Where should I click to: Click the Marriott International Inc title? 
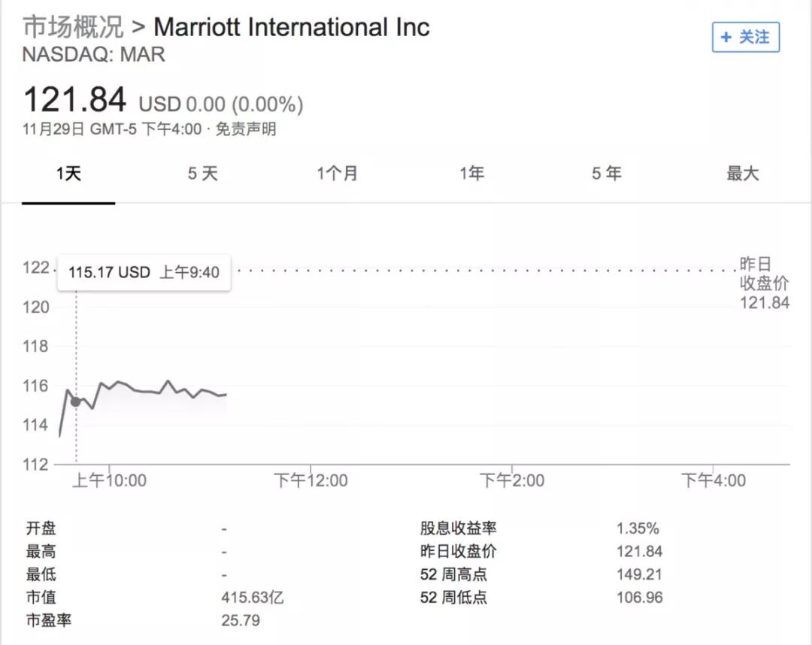(292, 27)
